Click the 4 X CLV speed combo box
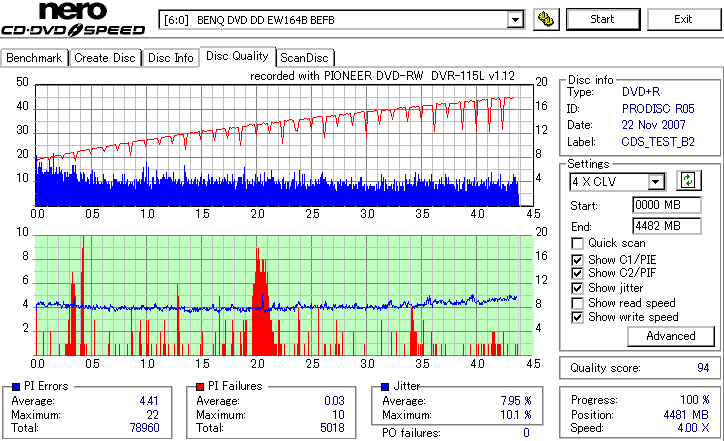Image resolution: width=724 pixels, height=441 pixels. click(617, 182)
